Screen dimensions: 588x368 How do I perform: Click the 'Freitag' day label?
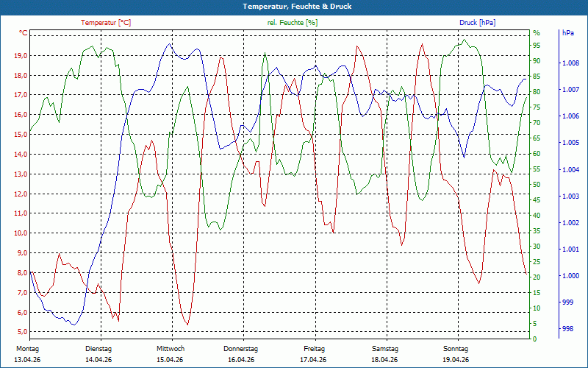click(x=315, y=349)
